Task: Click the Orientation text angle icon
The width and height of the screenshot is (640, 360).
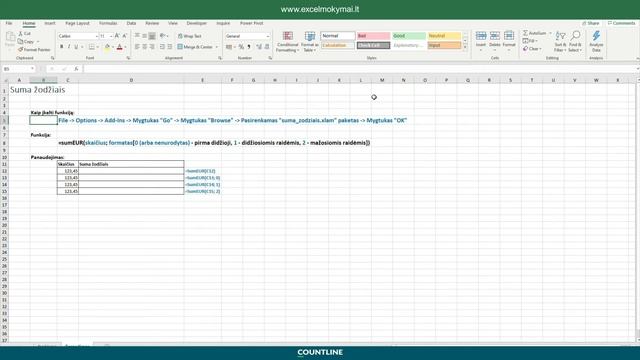Action: click(163, 36)
